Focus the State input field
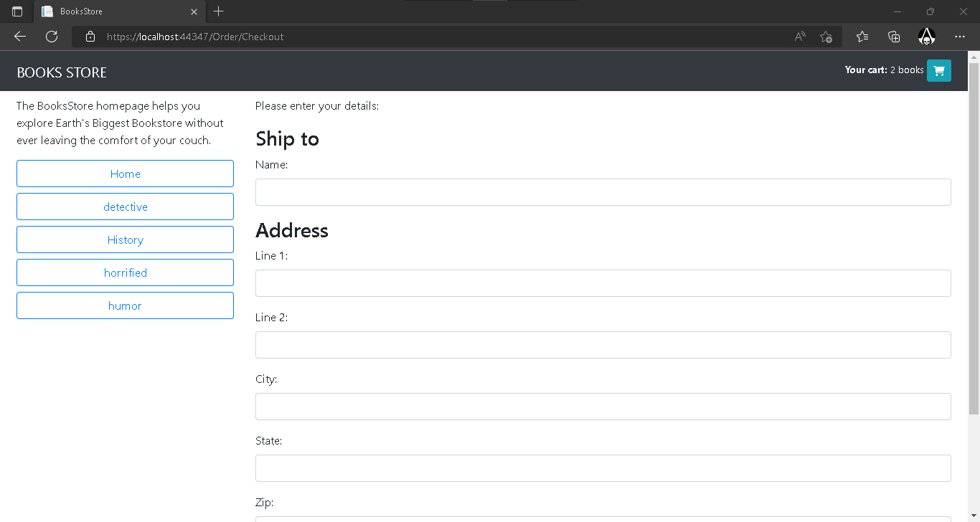The height and width of the screenshot is (522, 980). 603,468
